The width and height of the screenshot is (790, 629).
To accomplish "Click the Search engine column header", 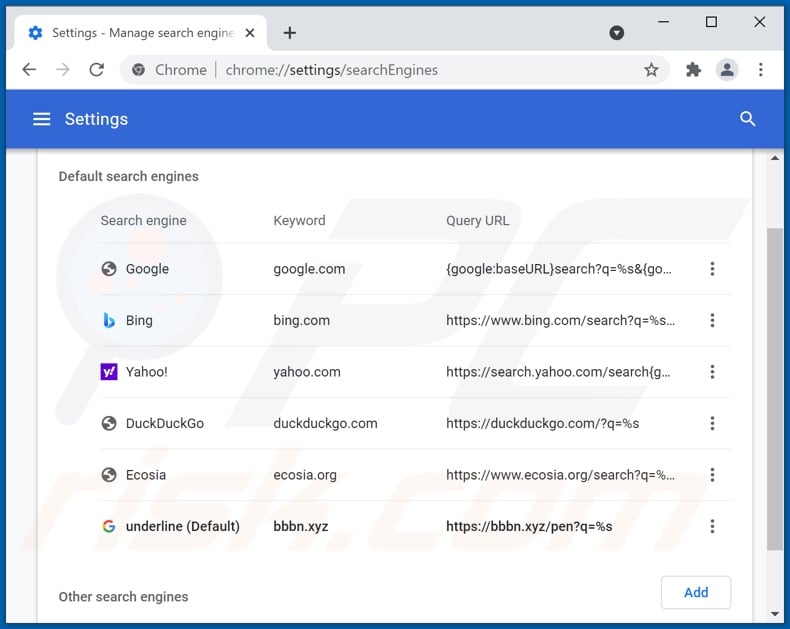I will (x=144, y=220).
